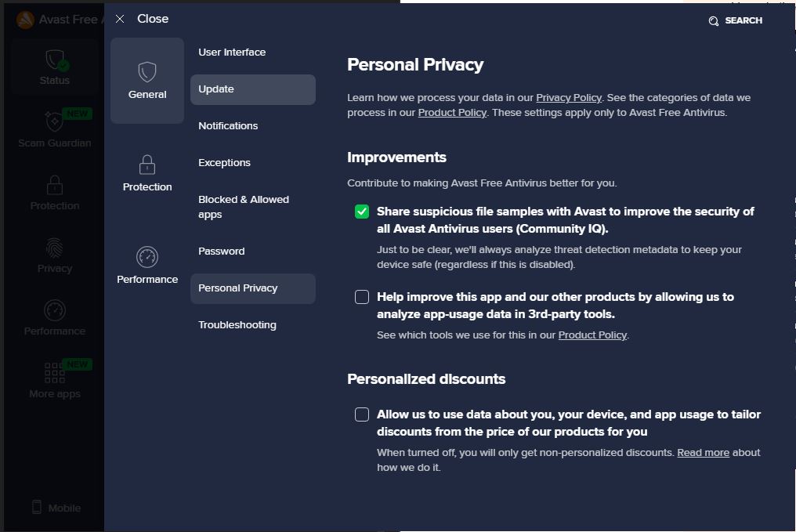Open Blocked & Allowed apps settings
The image size is (796, 532).
(244, 207)
